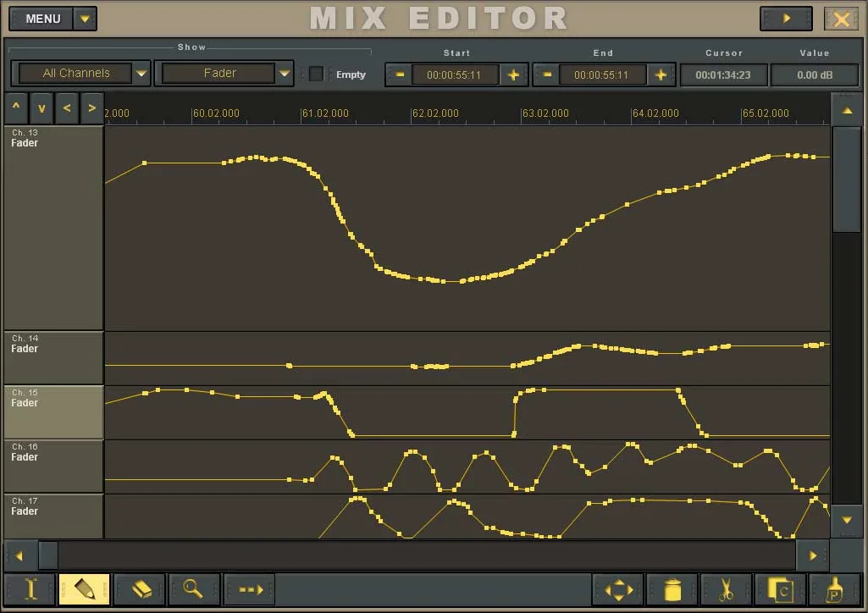Click the horizontal scrollbar right arrow
Viewport: 868px width, 613px height.
coord(813,556)
